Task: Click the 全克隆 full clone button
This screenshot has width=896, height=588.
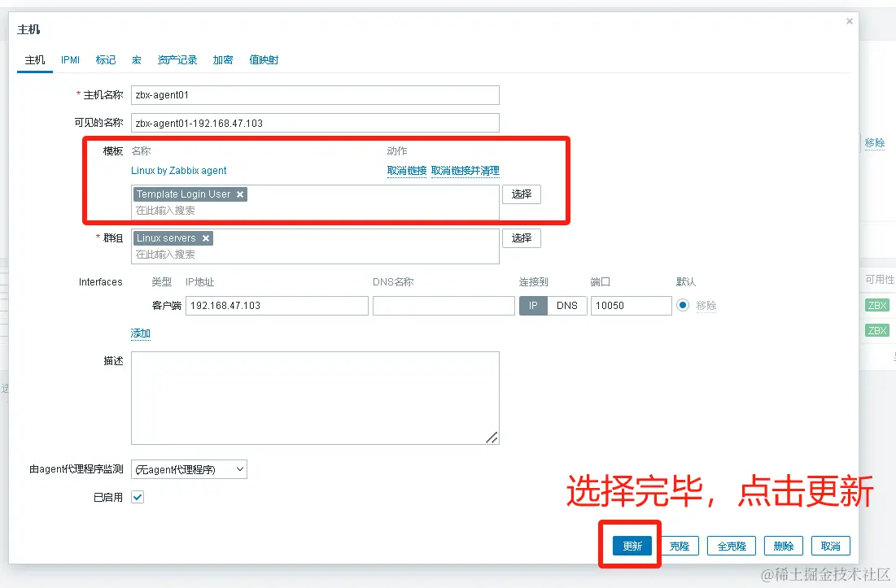Action: 732,546
